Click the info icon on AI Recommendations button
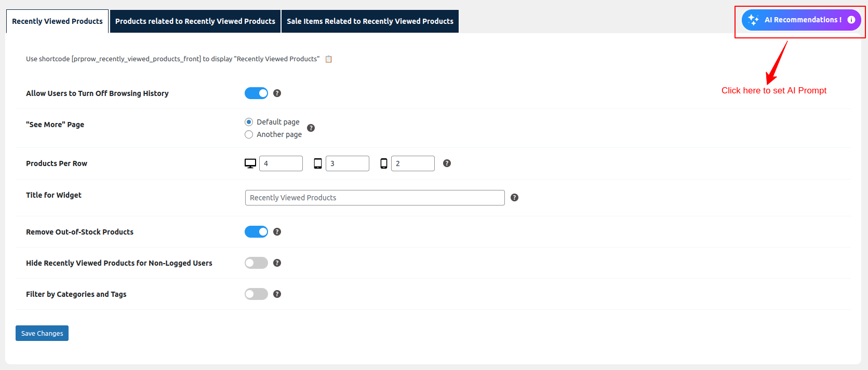The image size is (868, 370). pos(851,20)
